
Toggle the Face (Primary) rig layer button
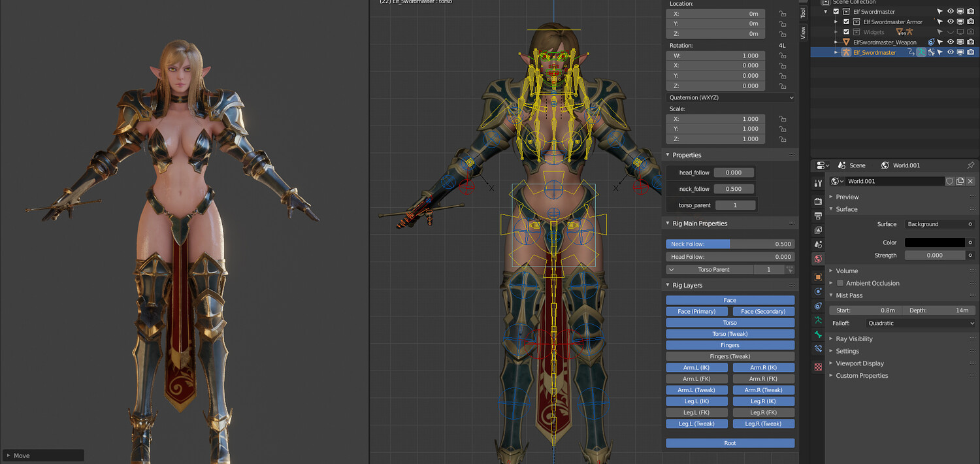pyautogui.click(x=696, y=311)
